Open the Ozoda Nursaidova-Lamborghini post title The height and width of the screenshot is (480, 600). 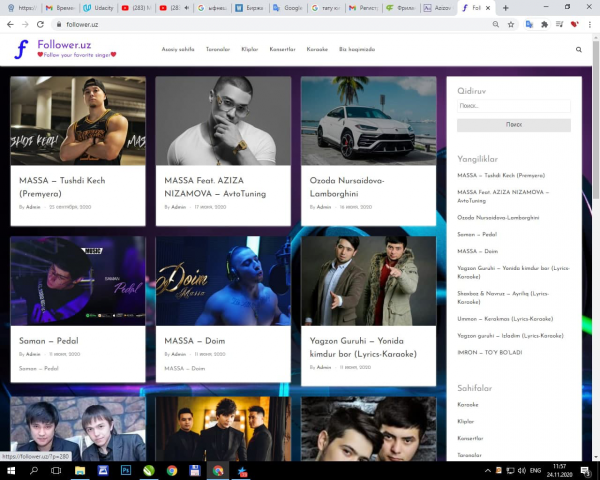click(x=347, y=187)
